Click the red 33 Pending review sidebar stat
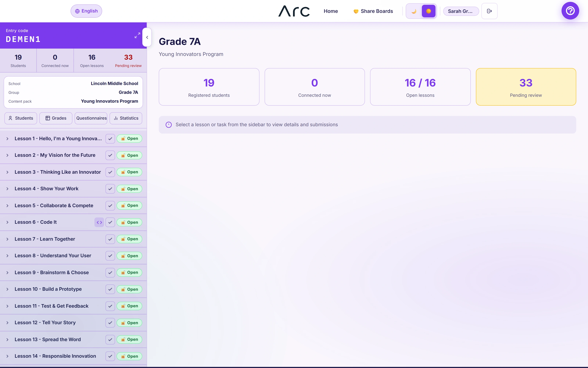This screenshot has width=588, height=368. tap(128, 60)
